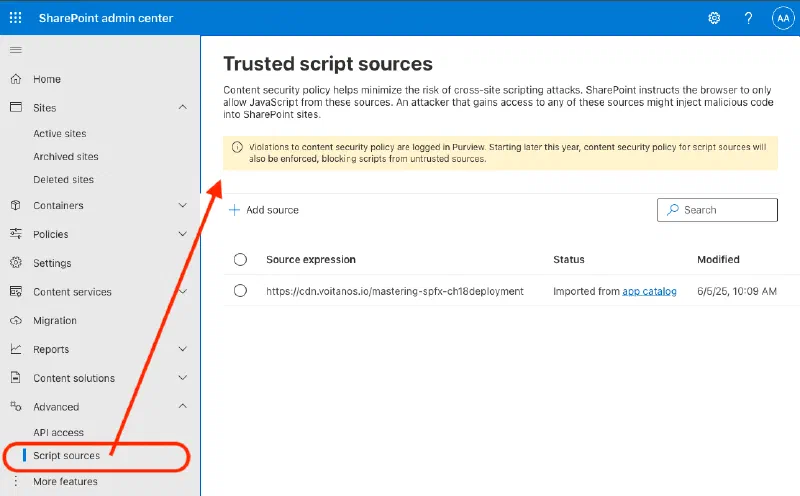Click the 6/5/25, 10:09 AM modified date

pyautogui.click(x=737, y=291)
